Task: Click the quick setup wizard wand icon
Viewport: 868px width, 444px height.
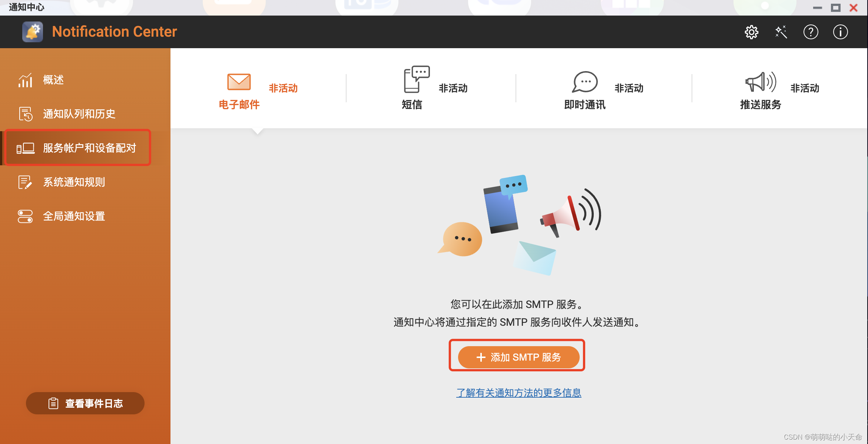Action: 781,32
